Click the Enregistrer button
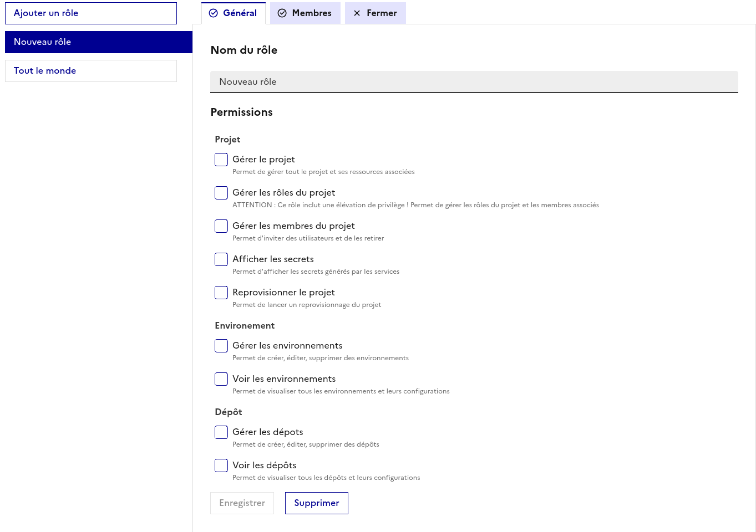The image size is (756, 532). pyautogui.click(x=242, y=503)
